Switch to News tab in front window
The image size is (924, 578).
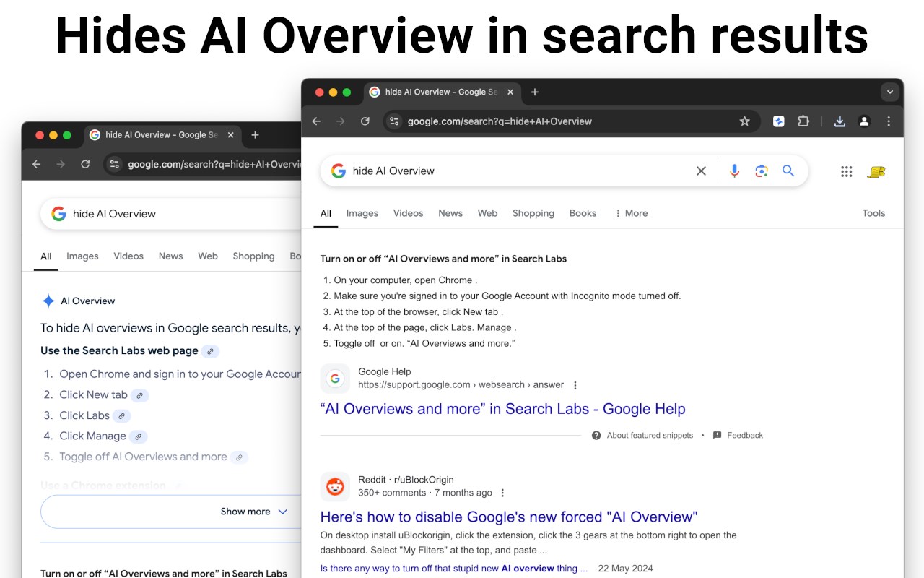click(450, 213)
